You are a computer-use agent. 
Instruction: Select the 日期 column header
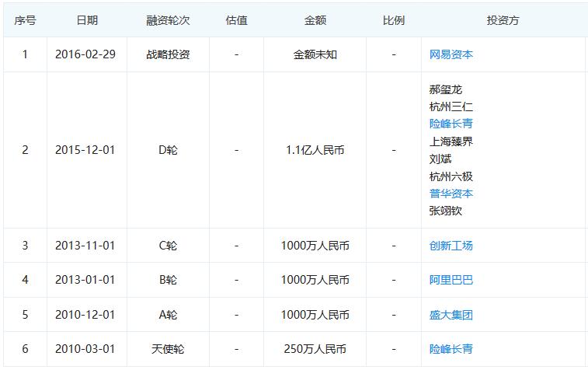click(x=87, y=20)
